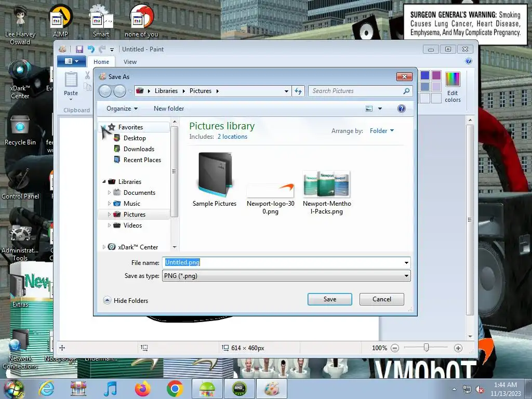Viewport: 532px width, 399px height.
Task: Click the 2 locations link
Action: pyautogui.click(x=232, y=137)
